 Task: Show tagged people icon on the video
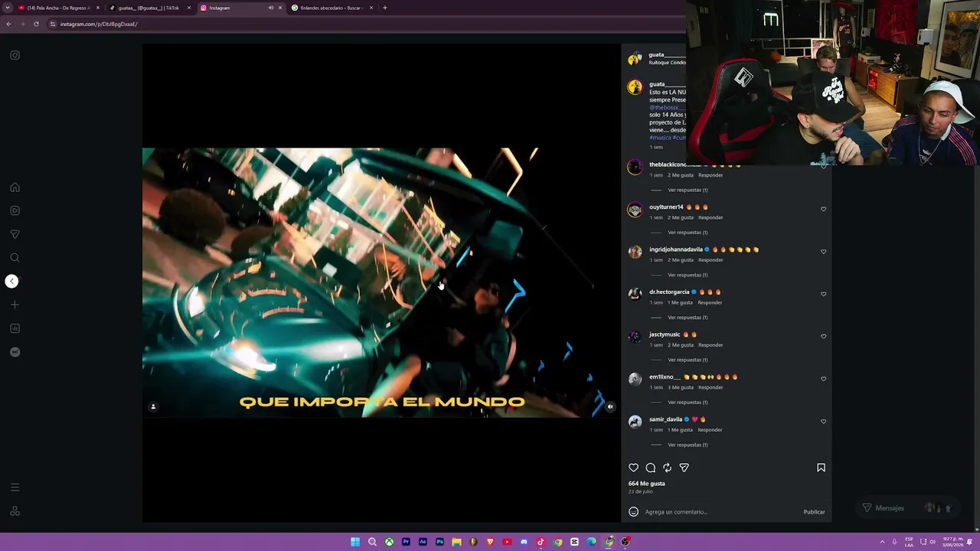(153, 406)
